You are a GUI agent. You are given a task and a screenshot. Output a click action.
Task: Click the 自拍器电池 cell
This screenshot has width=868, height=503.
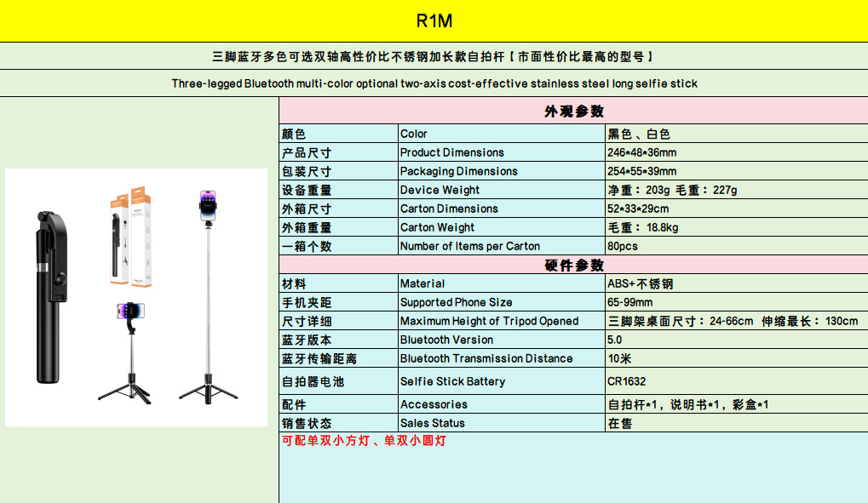[339, 381]
